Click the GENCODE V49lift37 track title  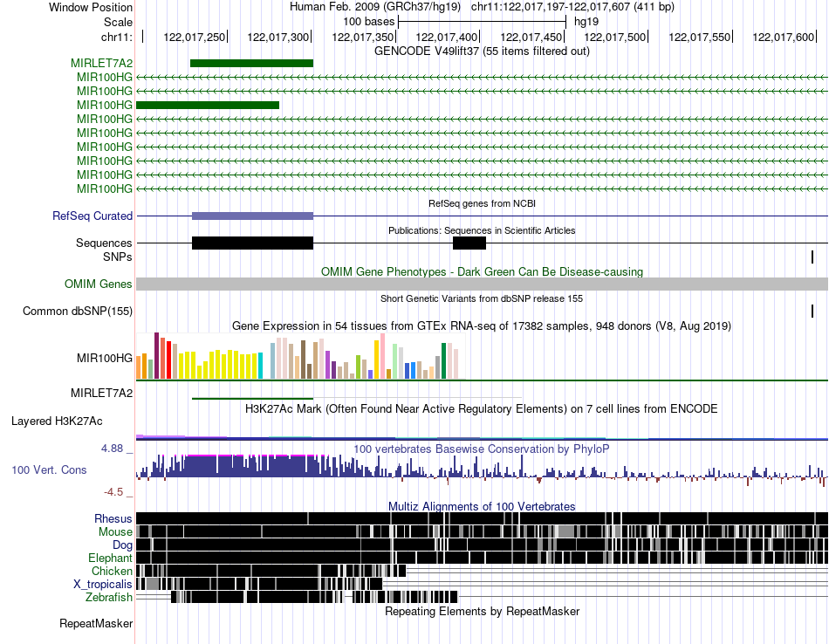pyautogui.click(x=483, y=51)
